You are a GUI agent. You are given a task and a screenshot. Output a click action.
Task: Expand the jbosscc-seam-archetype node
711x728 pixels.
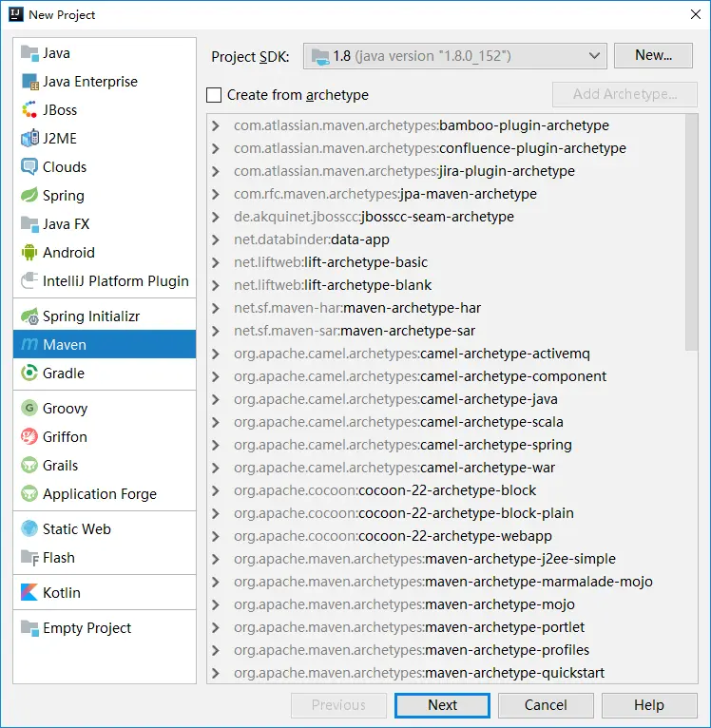point(216,217)
